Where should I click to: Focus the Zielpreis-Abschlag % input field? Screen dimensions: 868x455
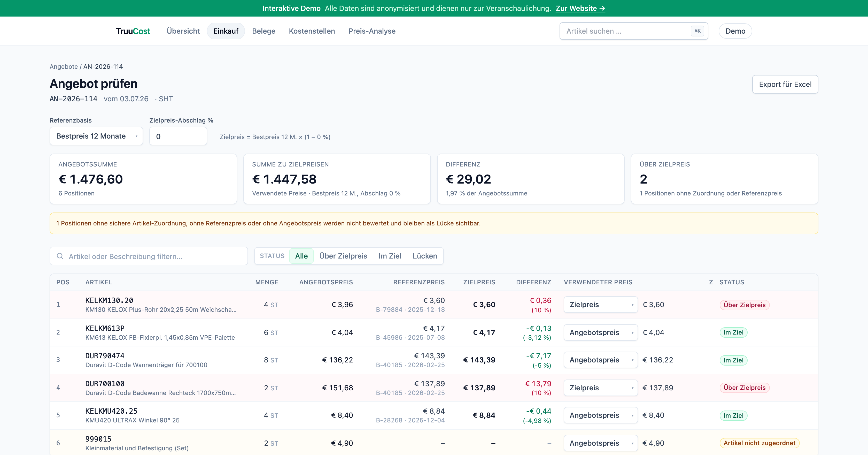click(x=178, y=136)
